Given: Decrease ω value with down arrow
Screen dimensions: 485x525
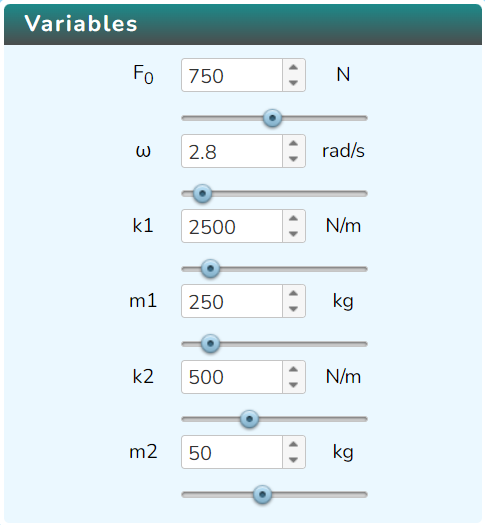Looking at the screenshot, I should [x=294, y=159].
